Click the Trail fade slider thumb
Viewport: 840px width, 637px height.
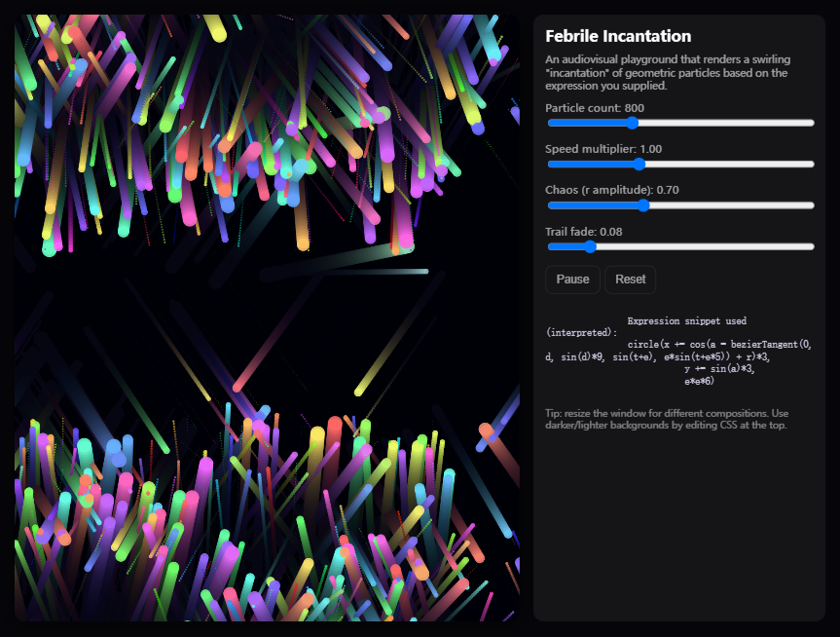(x=590, y=246)
